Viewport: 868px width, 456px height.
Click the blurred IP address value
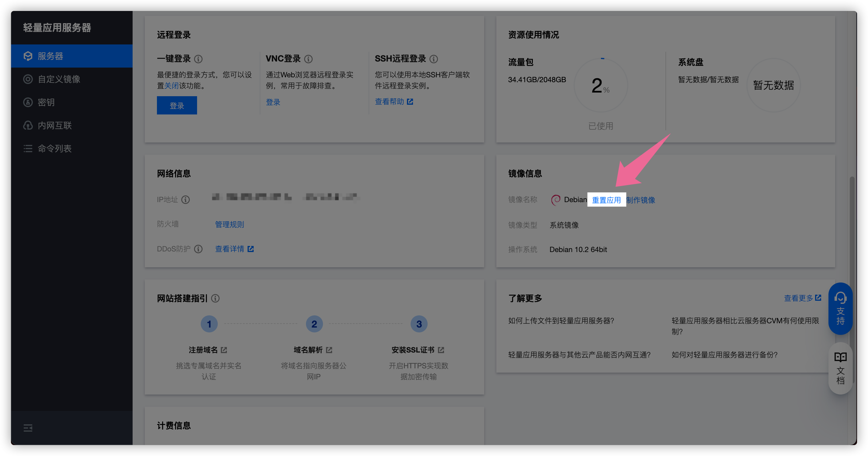[285, 197]
